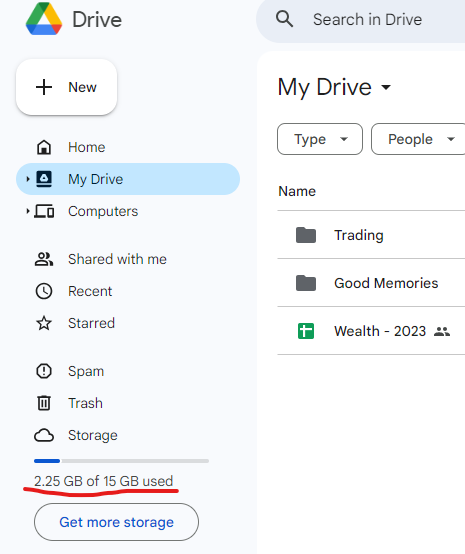Viewport: 465px width, 554px height.
Task: Click the Storage cloud icon
Action: click(44, 435)
